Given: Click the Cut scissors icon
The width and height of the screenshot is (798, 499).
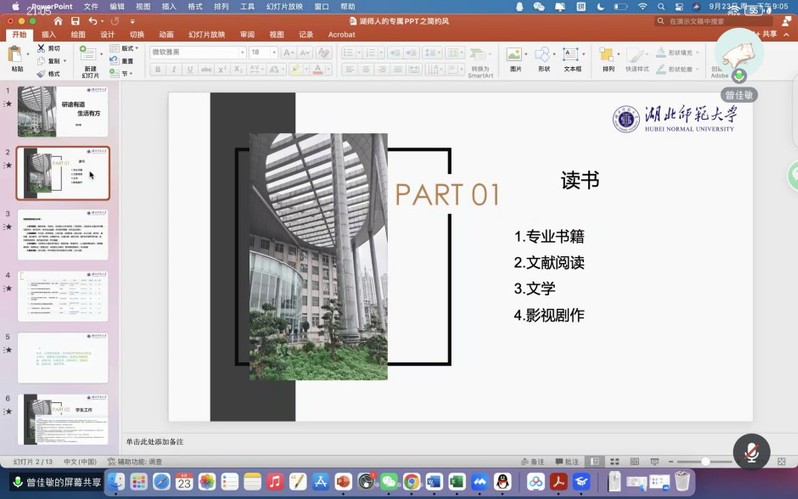Looking at the screenshot, I should tap(41, 48).
